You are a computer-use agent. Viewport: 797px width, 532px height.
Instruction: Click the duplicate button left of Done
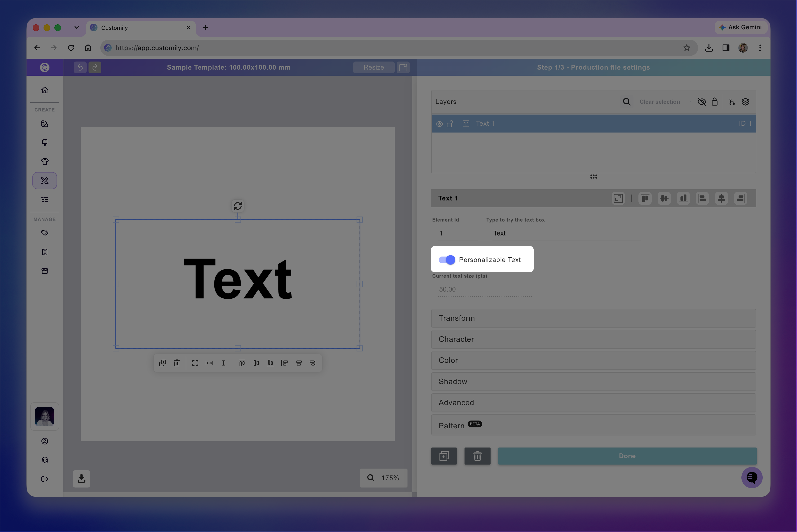click(444, 456)
